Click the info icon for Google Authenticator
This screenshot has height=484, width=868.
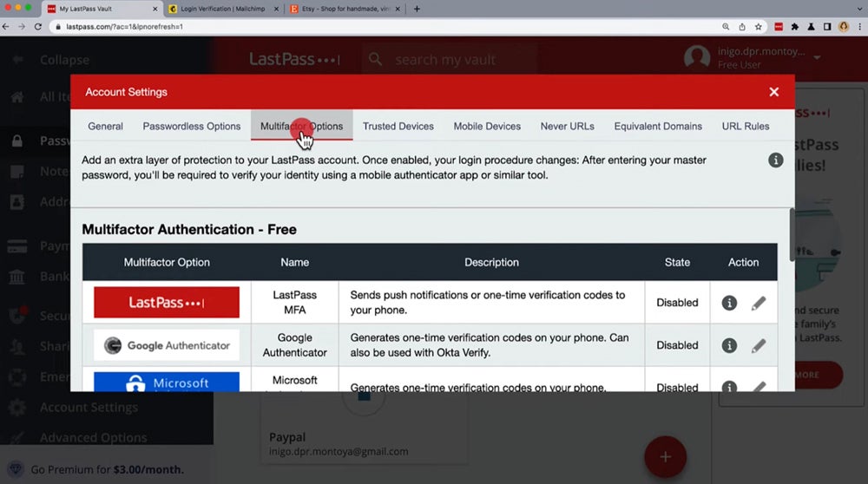coord(729,345)
